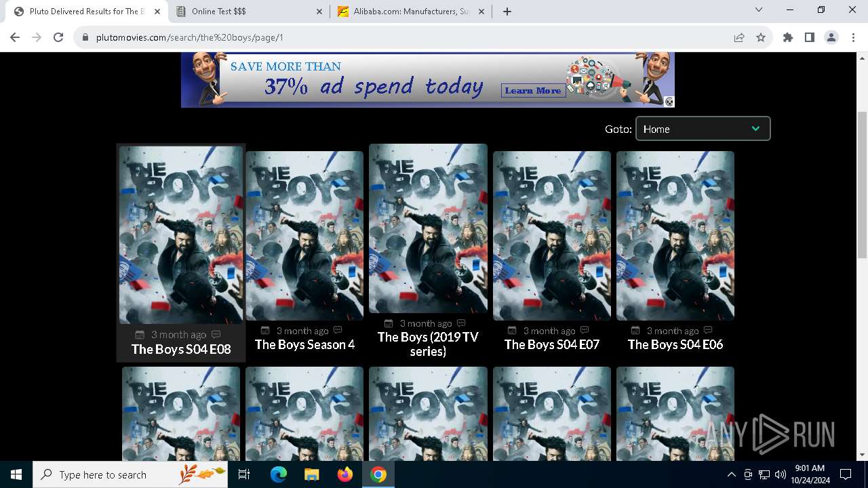The width and height of the screenshot is (868, 488).
Task: Open the Chrome profile avatar
Action: point(831,37)
